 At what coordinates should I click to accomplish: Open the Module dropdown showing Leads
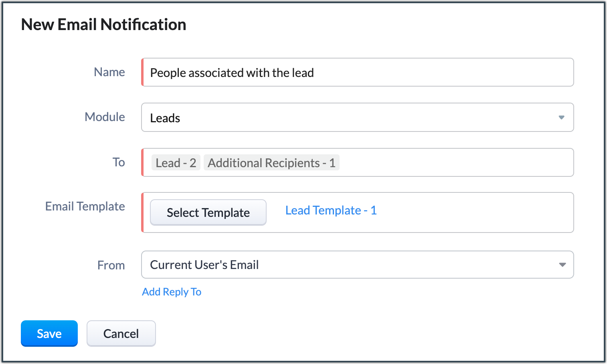(x=358, y=117)
